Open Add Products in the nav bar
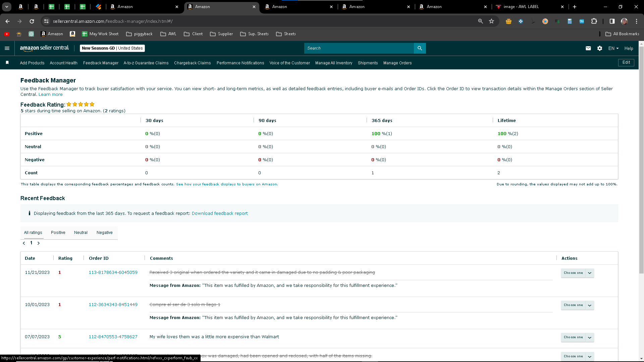This screenshot has width=644, height=362. [32, 63]
